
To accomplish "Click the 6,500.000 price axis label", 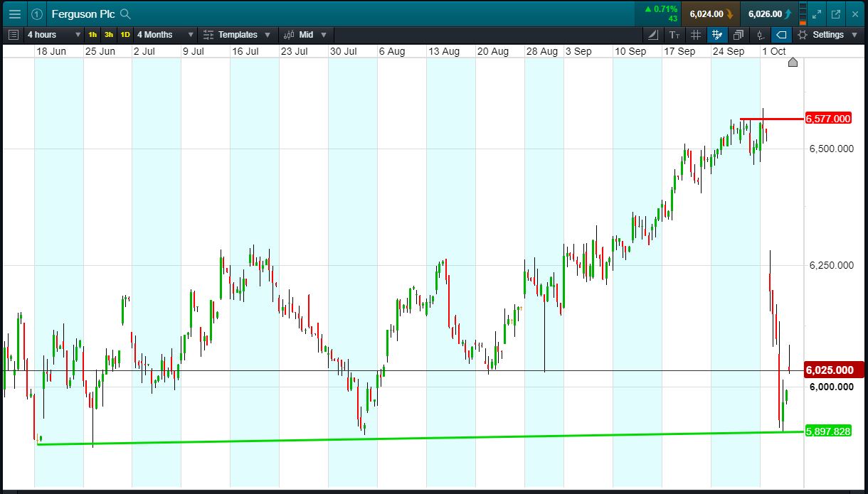I will [x=831, y=149].
